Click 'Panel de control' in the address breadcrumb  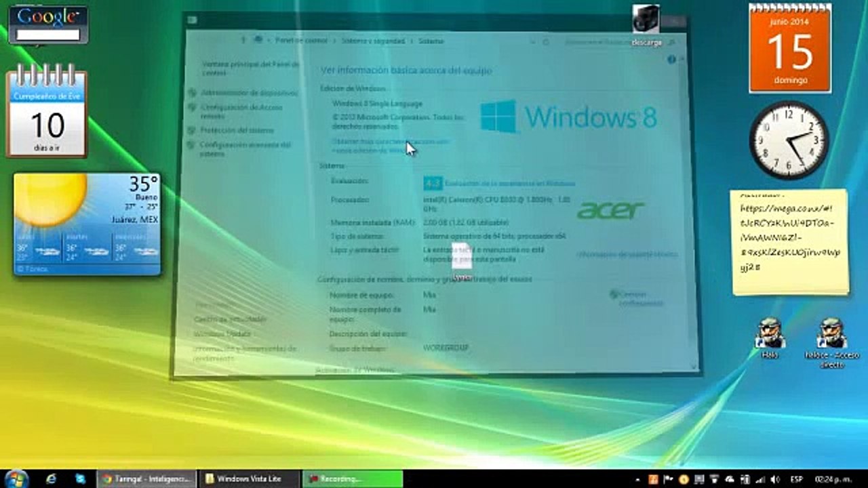click(x=301, y=41)
